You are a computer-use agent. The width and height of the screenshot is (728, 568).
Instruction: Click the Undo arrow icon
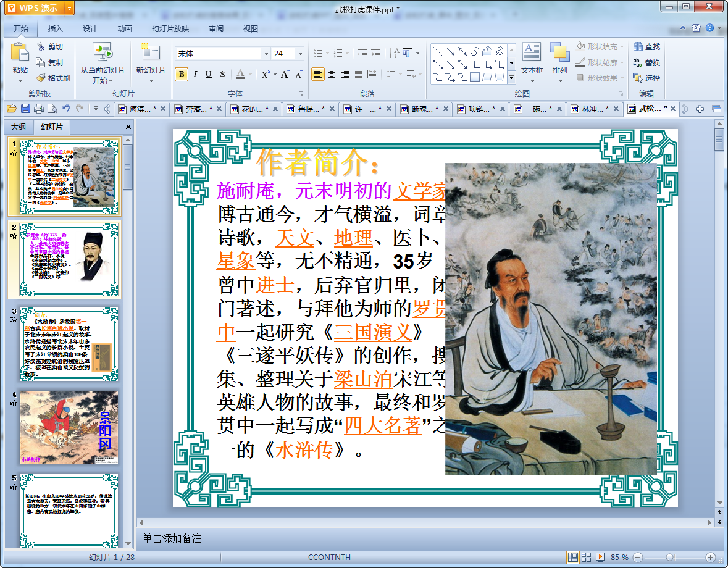tap(66, 109)
